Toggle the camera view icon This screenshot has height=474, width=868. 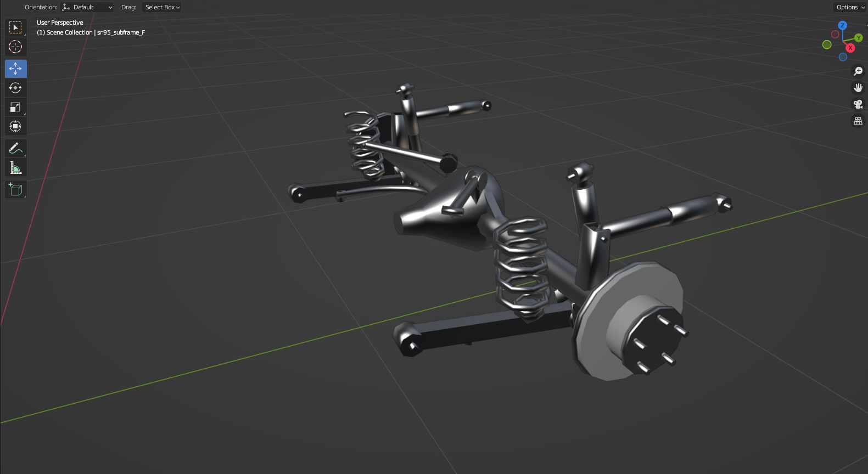point(858,104)
